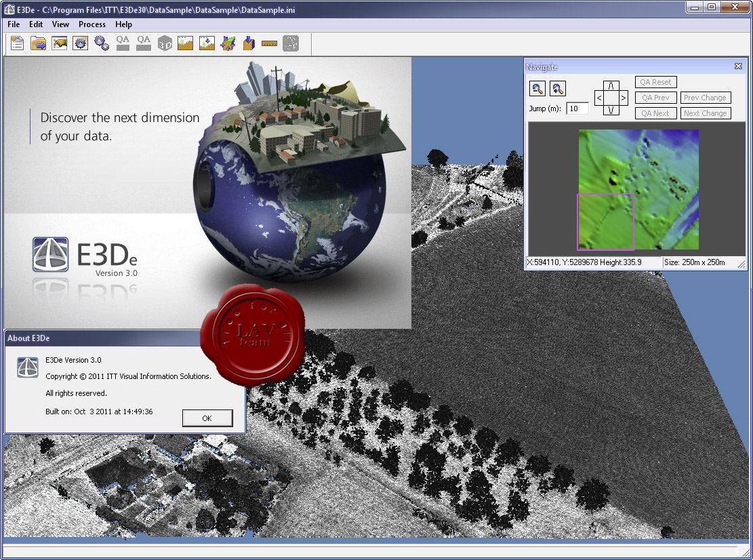The height and width of the screenshot is (560, 753).
Task: Click the 'Built on: Oct 3 2011' text
Action: click(x=99, y=411)
